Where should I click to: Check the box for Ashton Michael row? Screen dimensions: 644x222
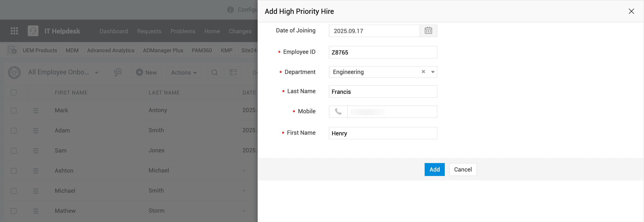(14, 171)
